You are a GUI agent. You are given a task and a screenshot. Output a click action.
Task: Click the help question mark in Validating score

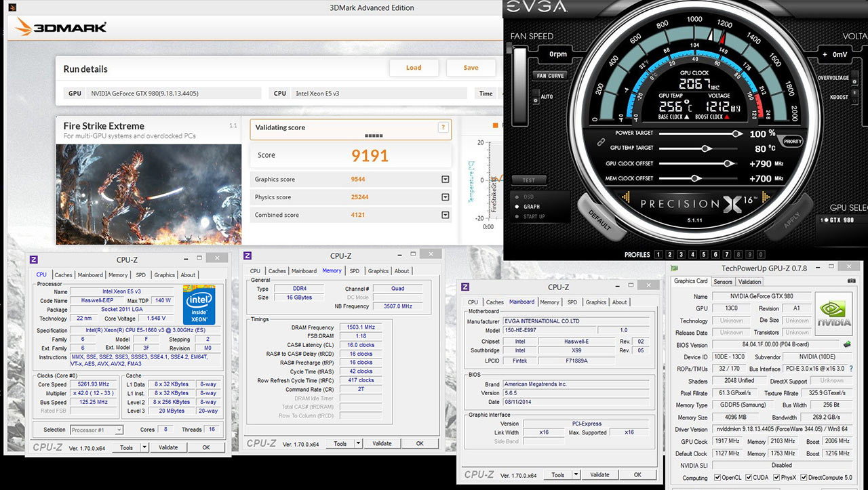443,127
